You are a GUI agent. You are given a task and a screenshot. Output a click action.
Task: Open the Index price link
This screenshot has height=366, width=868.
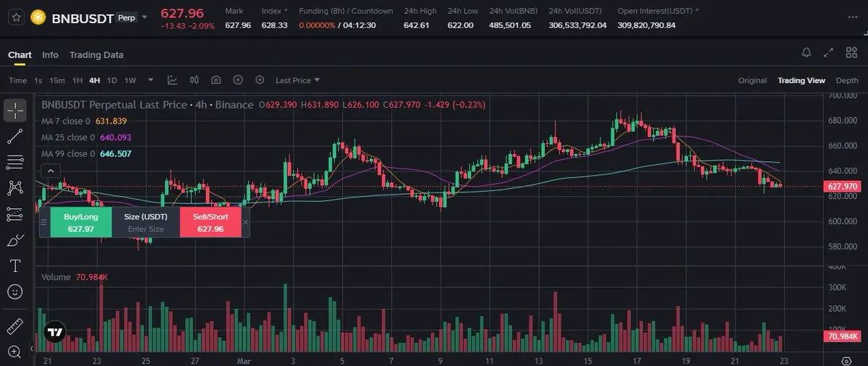click(x=274, y=11)
